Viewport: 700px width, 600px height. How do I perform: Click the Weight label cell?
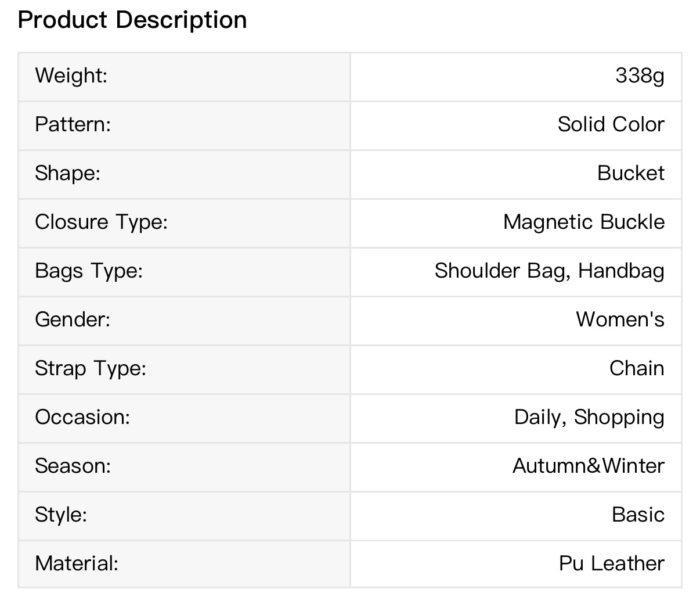click(x=71, y=76)
